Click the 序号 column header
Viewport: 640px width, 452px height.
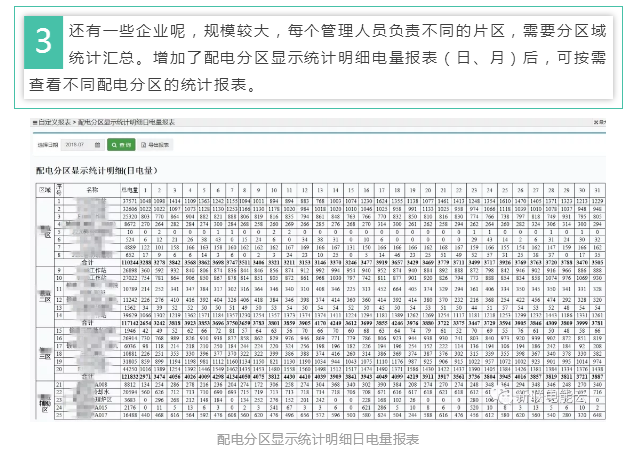coord(60,189)
